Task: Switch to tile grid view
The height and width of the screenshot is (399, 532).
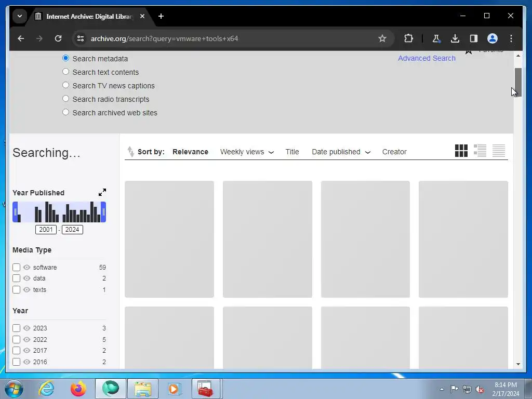Action: (x=461, y=151)
